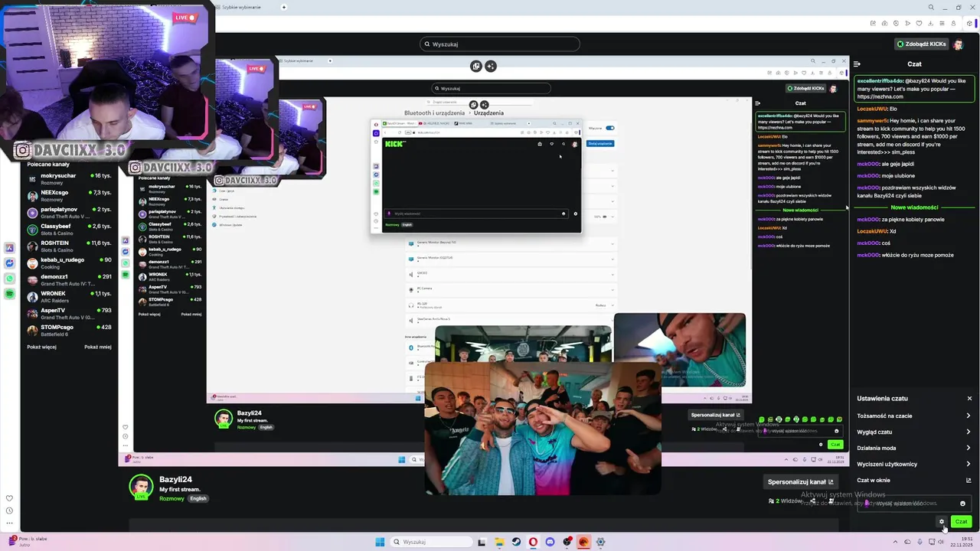This screenshot has height=551, width=980.
Task: Click the video pop-out overlay icon above the stream
Action: 476,67
